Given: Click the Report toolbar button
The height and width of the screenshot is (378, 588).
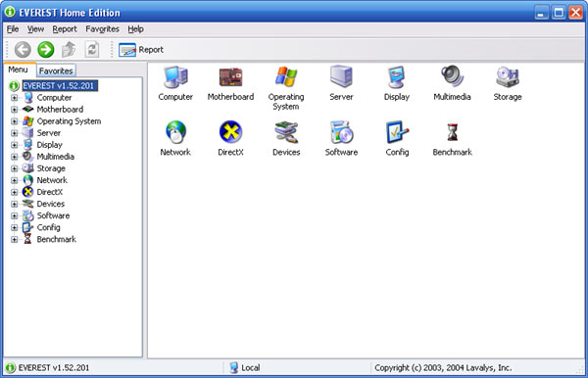Looking at the screenshot, I should tap(141, 49).
